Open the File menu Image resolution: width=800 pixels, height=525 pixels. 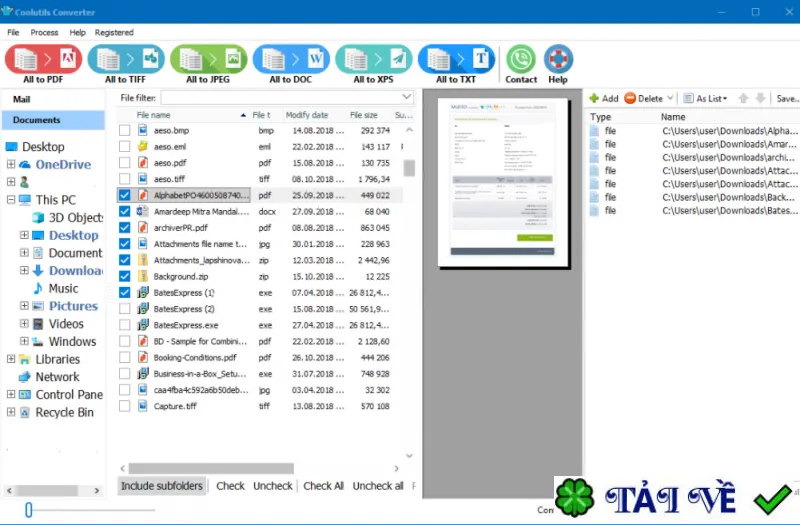point(13,32)
